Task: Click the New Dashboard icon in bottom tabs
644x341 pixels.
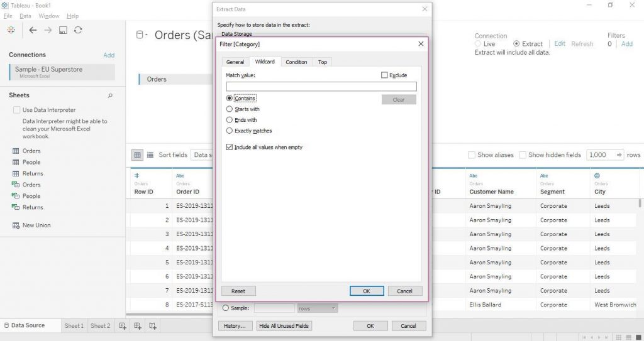Action: tap(138, 326)
